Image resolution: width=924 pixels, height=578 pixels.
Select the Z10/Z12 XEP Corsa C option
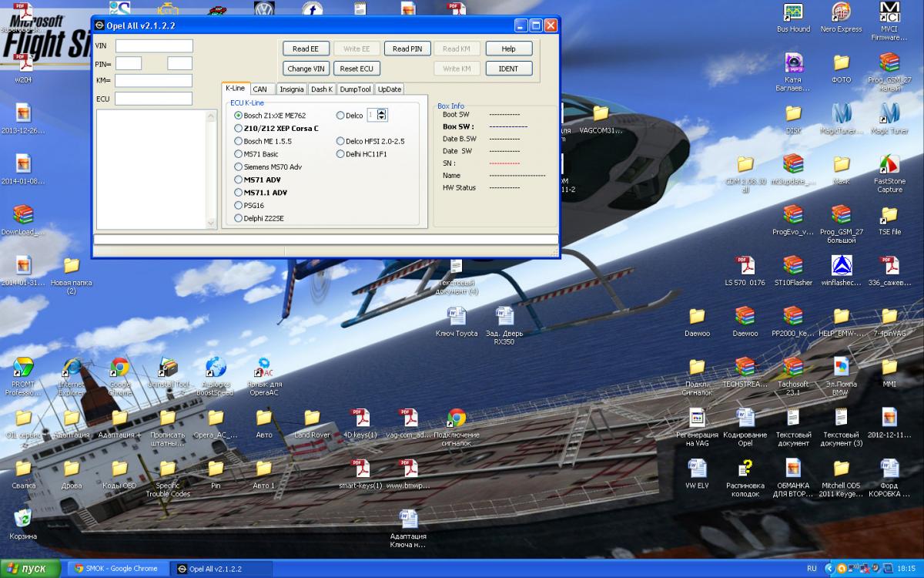(238, 128)
